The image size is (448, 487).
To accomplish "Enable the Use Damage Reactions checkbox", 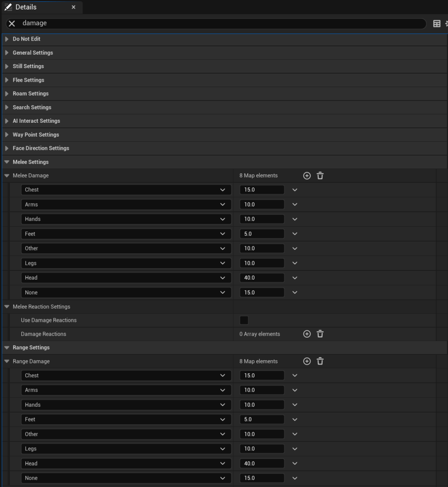I will coord(244,320).
